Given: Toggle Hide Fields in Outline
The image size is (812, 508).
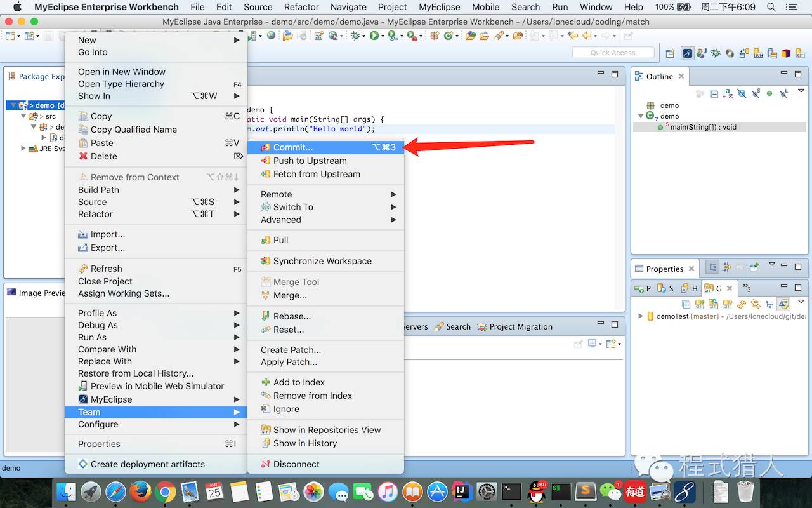Looking at the screenshot, I should click(742, 93).
